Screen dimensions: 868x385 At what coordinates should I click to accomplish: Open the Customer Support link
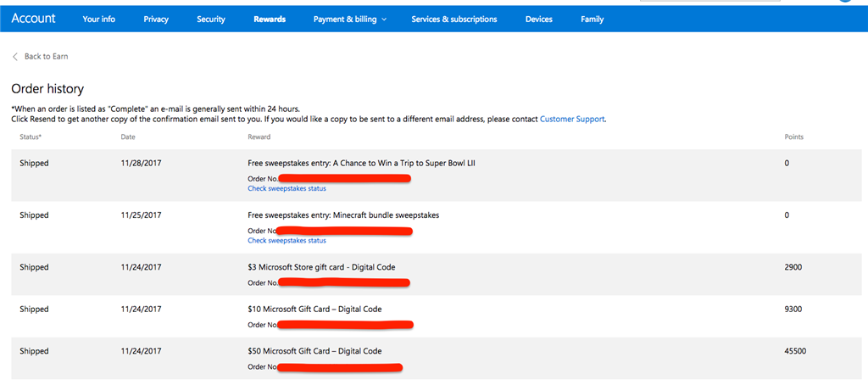coord(572,119)
